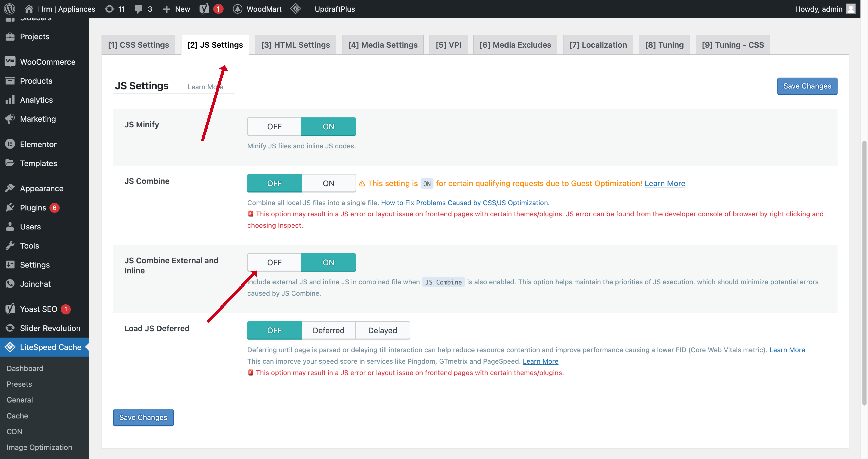Open LiteSpeed Cache submenu item

(x=17, y=416)
